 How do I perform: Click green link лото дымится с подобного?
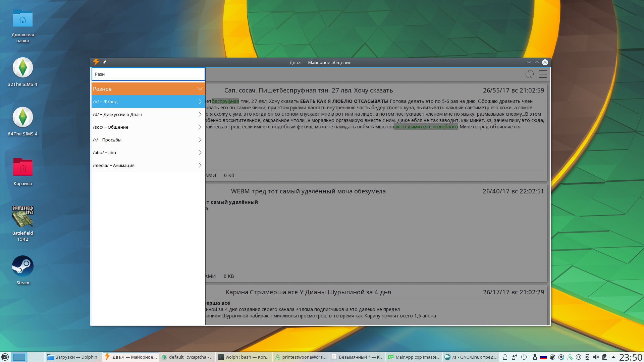click(x=426, y=127)
